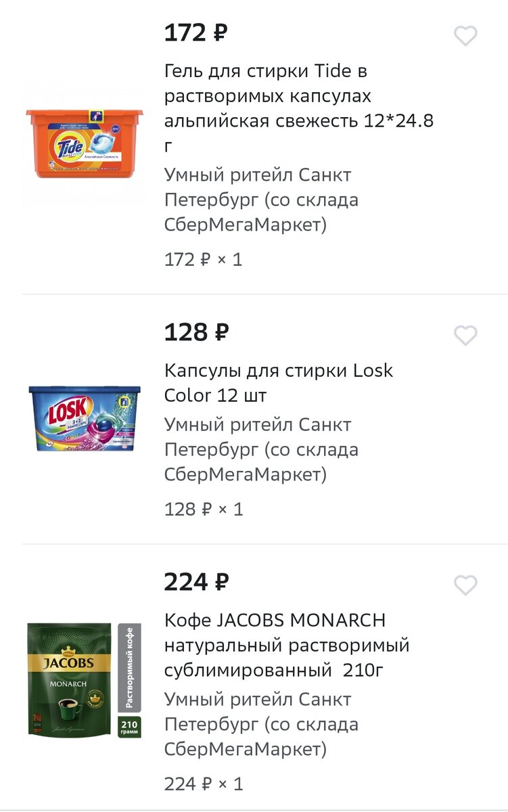This screenshot has height=812, width=508.
Task: Open the Гель для стирки Tide product title
Action: pyautogui.click(x=299, y=109)
